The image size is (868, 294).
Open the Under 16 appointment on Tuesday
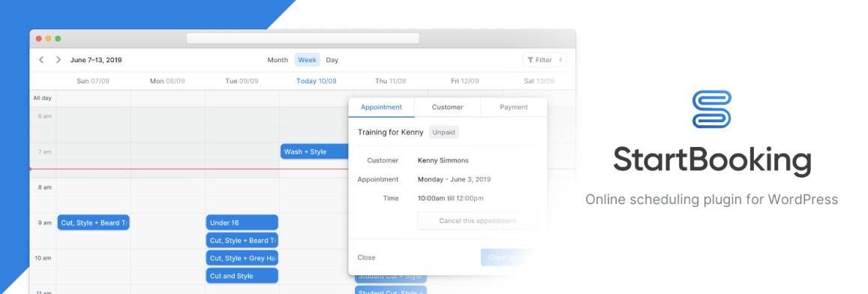[242, 223]
